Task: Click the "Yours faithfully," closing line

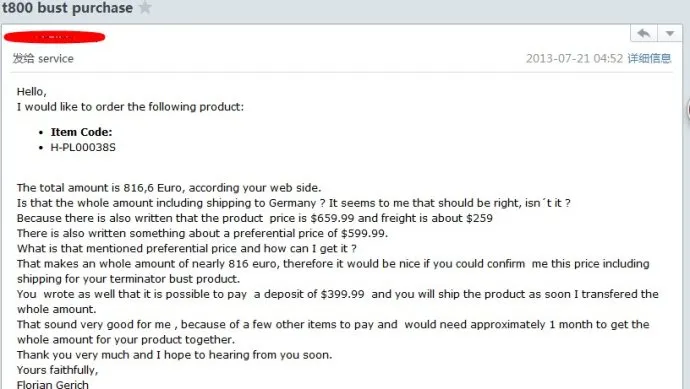Action: click(x=57, y=370)
